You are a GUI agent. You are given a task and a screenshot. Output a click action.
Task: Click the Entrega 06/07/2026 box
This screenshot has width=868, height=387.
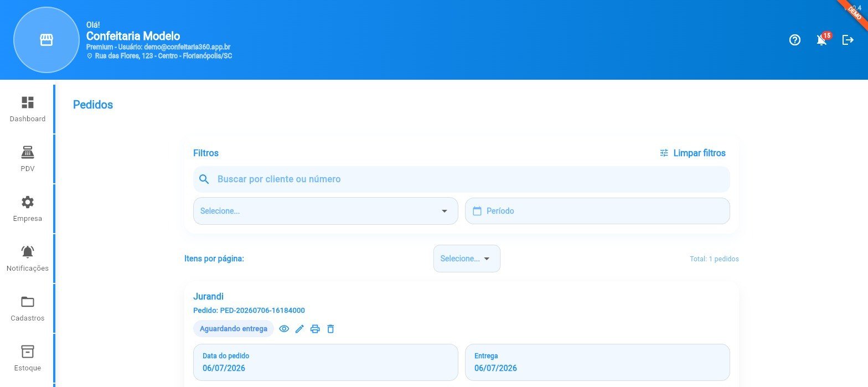(x=597, y=362)
